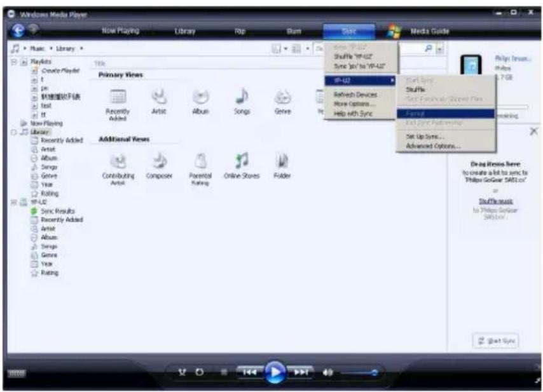Open the search options dropdown arrow

click(439, 49)
